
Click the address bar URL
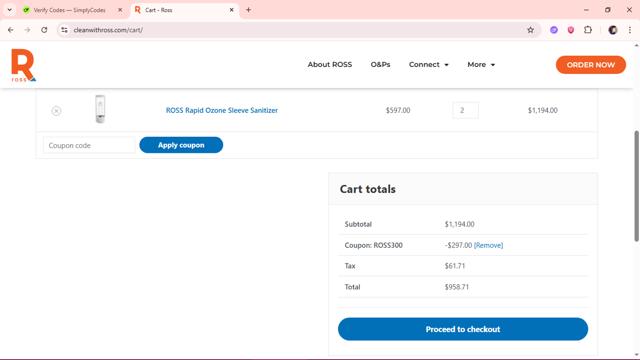(108, 30)
